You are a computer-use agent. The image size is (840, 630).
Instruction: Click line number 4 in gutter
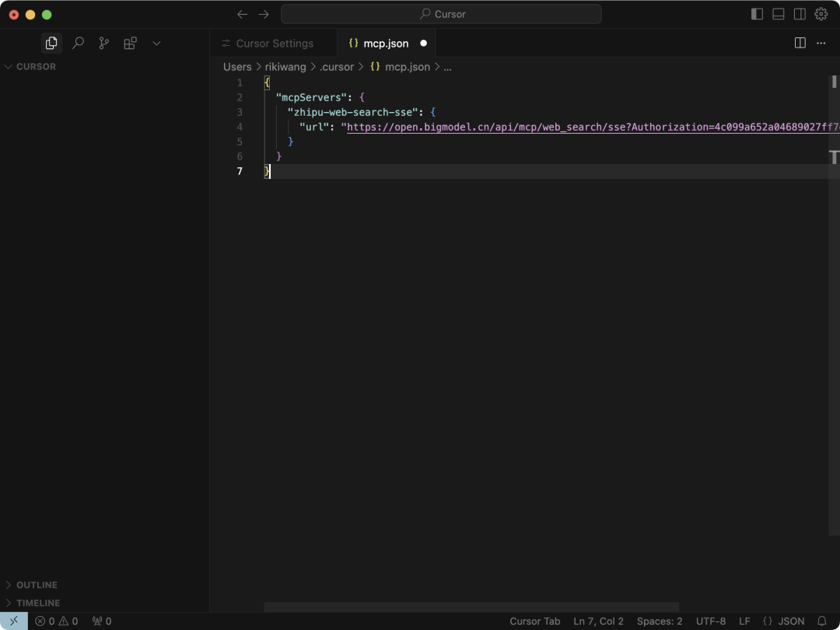240,127
